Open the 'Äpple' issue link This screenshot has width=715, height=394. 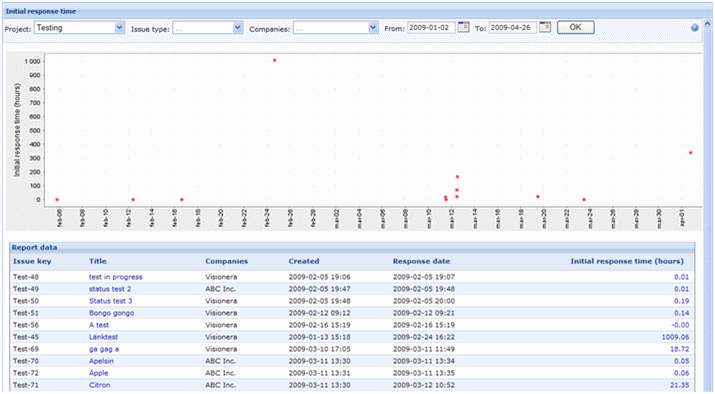pyautogui.click(x=98, y=373)
